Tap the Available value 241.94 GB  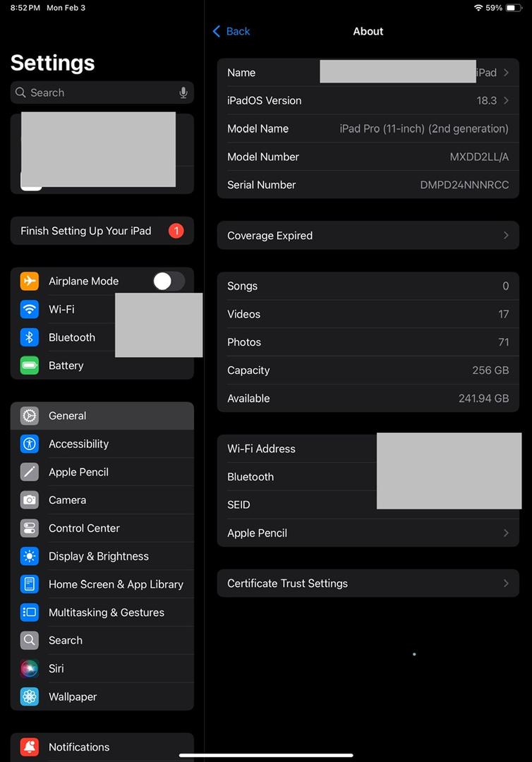coord(483,399)
